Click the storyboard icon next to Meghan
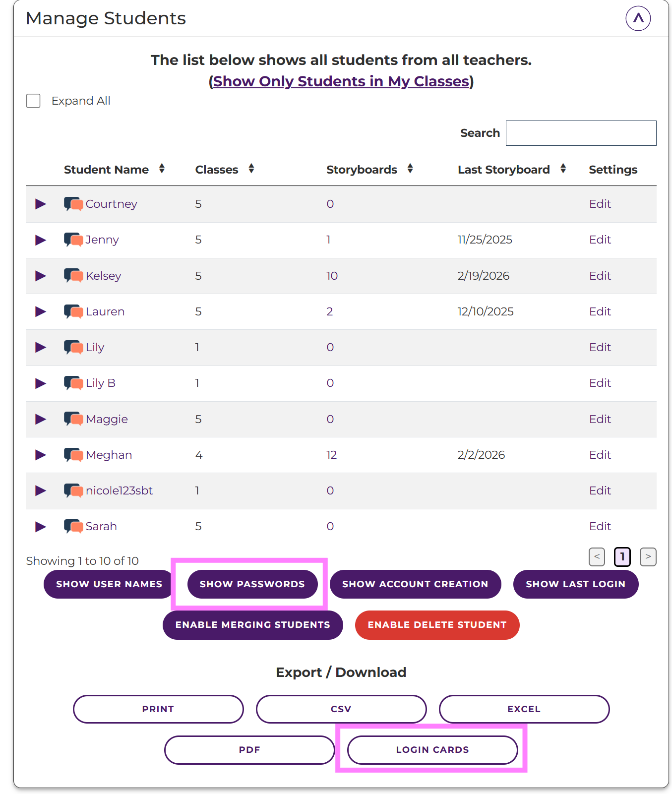This screenshot has width=672, height=794. [x=73, y=455]
